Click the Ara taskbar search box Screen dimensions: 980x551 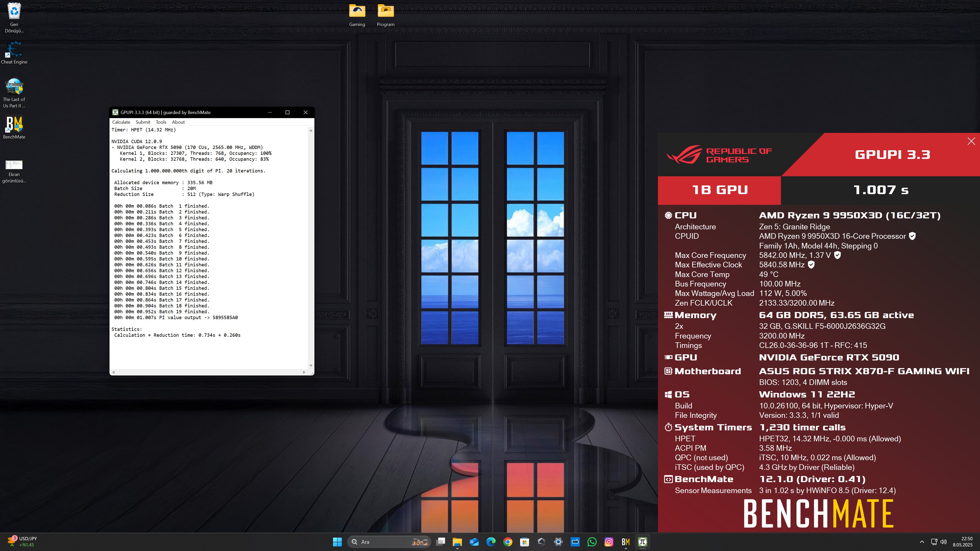coord(389,542)
